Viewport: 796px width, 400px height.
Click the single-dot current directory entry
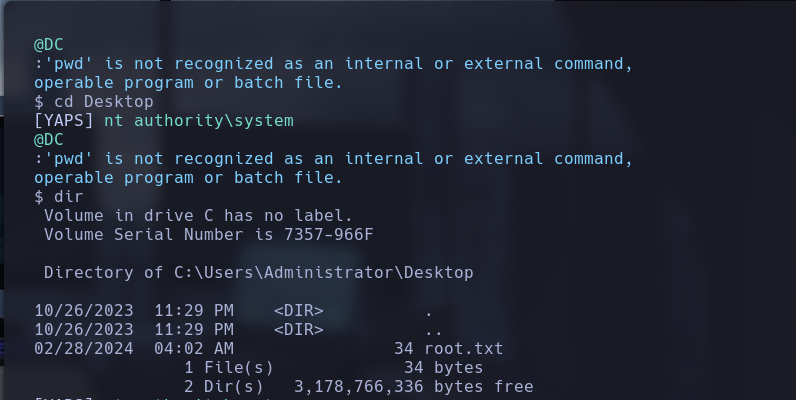[428, 311]
